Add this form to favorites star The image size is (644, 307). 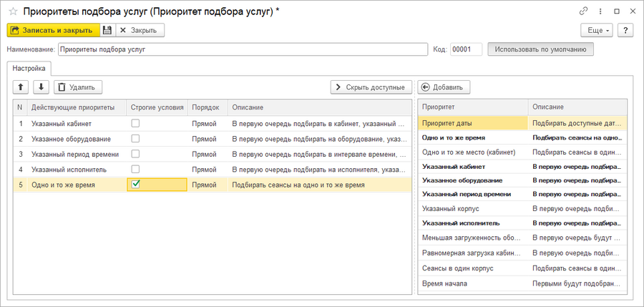click(x=13, y=11)
